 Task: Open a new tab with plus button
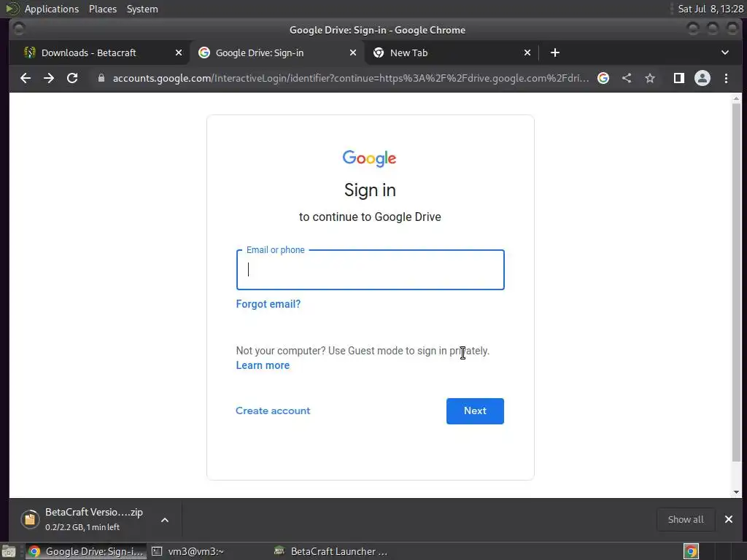pyautogui.click(x=555, y=52)
